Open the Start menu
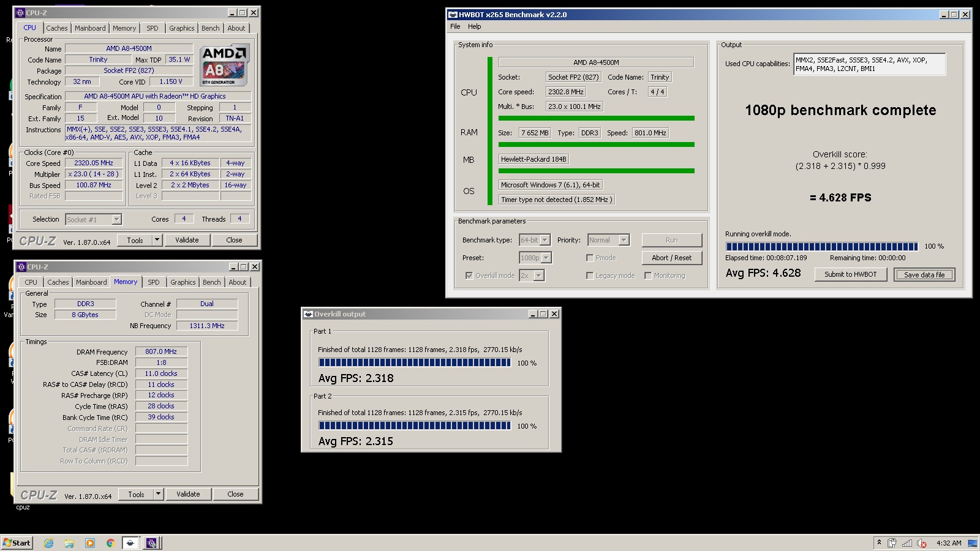Screen dimensions: 980x551 tap(17, 543)
